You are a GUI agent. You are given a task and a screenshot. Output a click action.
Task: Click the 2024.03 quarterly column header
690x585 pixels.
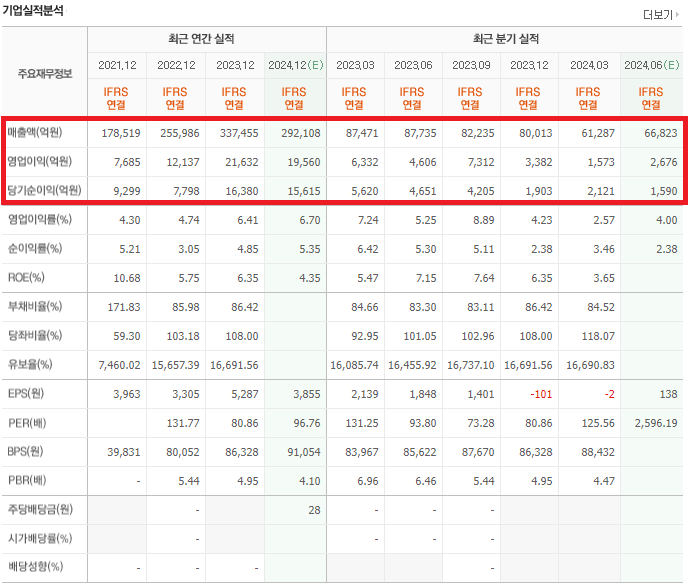pyautogui.click(x=589, y=65)
